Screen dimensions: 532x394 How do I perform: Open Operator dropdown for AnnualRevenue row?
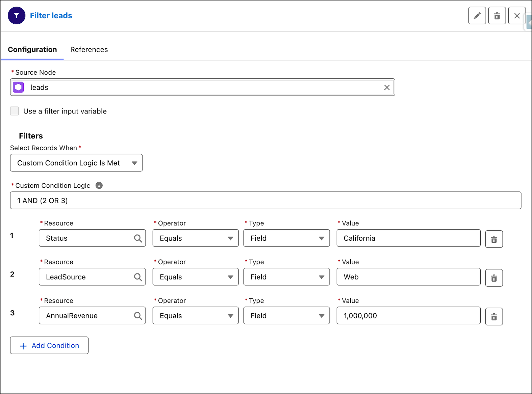pyautogui.click(x=196, y=315)
